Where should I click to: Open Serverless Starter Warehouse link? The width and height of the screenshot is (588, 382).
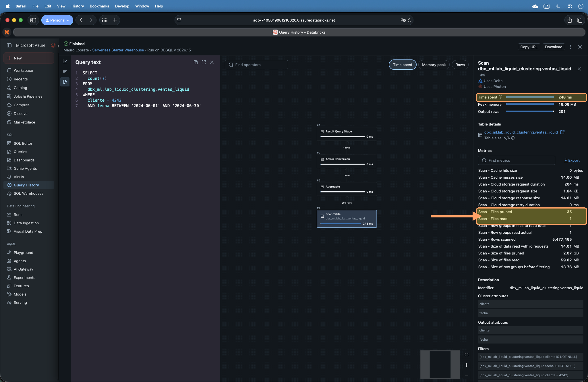pos(118,50)
